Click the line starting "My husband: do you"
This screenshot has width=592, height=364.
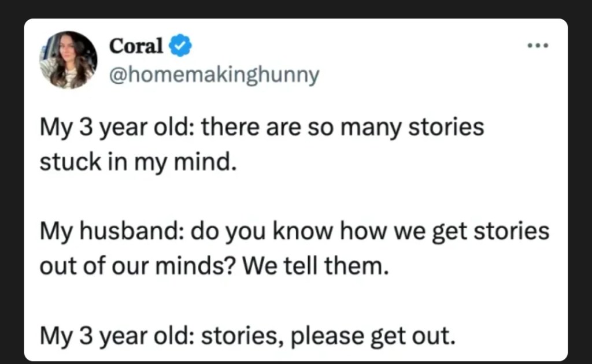coord(294,231)
